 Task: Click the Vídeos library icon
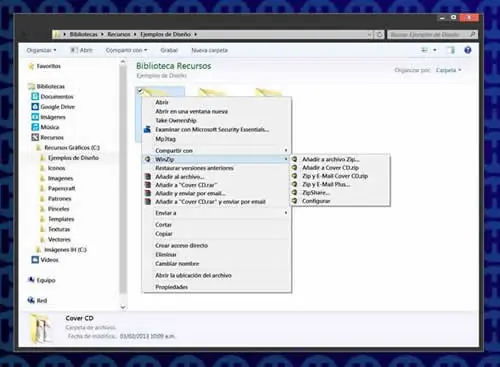point(35,260)
